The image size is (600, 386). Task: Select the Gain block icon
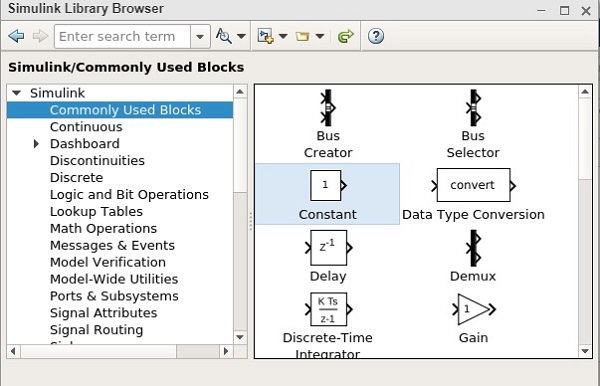click(x=474, y=309)
